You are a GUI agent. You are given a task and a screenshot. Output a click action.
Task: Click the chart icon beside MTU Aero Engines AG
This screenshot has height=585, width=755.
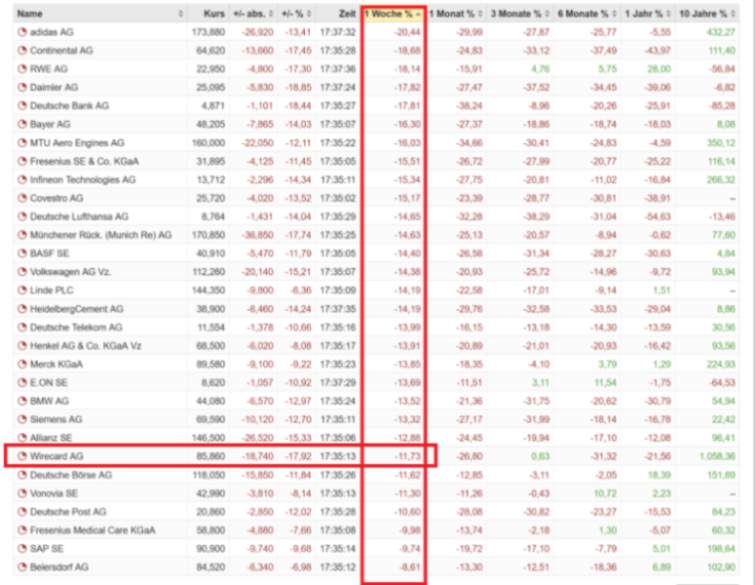(22, 143)
